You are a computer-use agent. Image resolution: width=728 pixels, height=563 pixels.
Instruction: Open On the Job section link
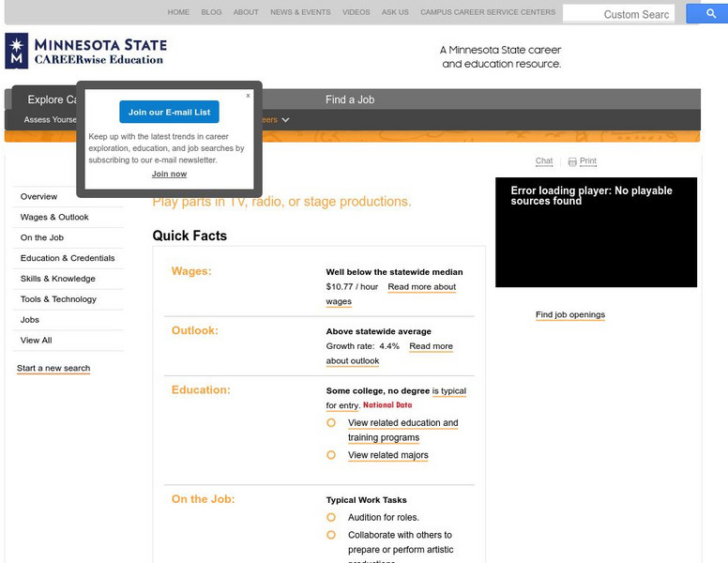tap(42, 237)
